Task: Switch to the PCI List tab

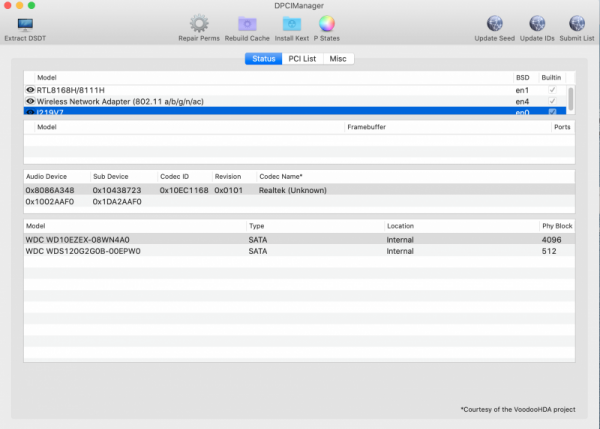Action: click(x=302, y=59)
